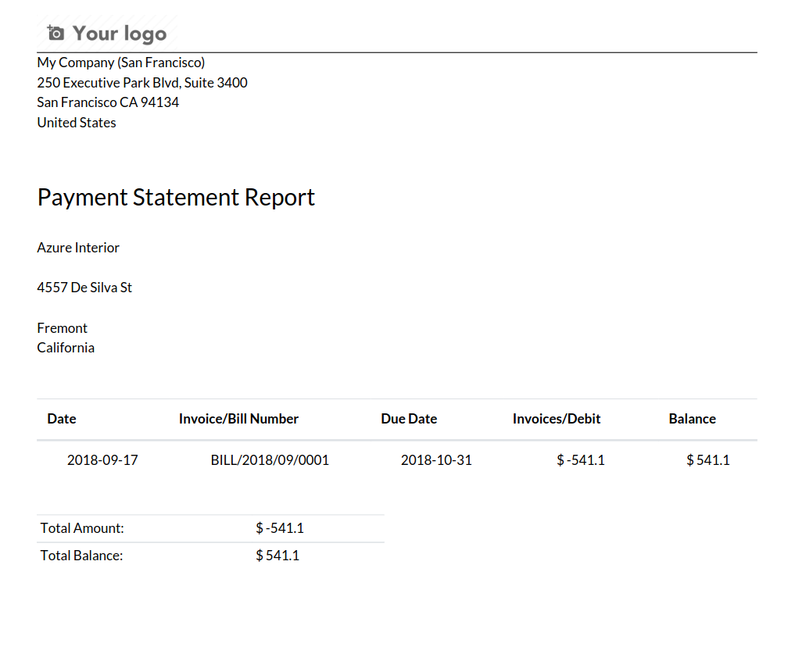Click the 4557 De Silva St address
795x672 pixels.
(x=84, y=288)
